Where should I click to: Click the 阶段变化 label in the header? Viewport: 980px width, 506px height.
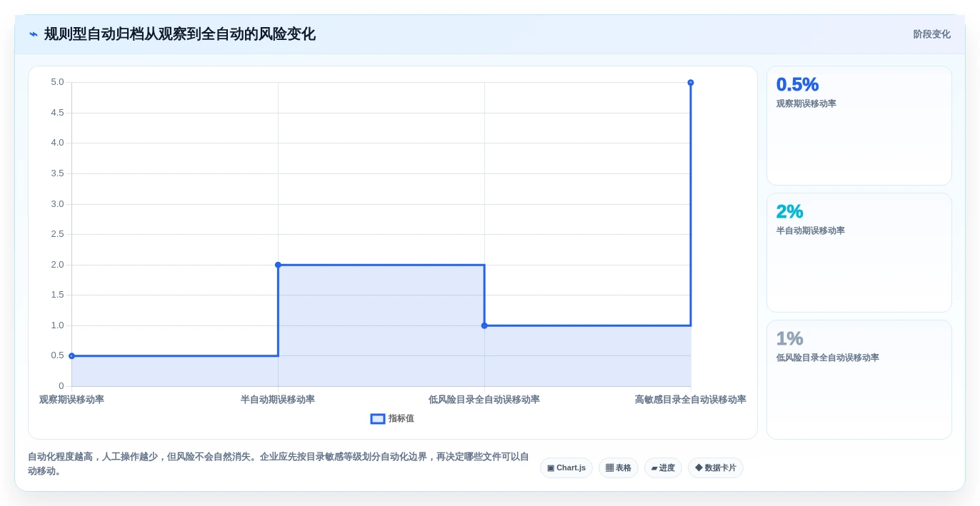click(x=931, y=34)
